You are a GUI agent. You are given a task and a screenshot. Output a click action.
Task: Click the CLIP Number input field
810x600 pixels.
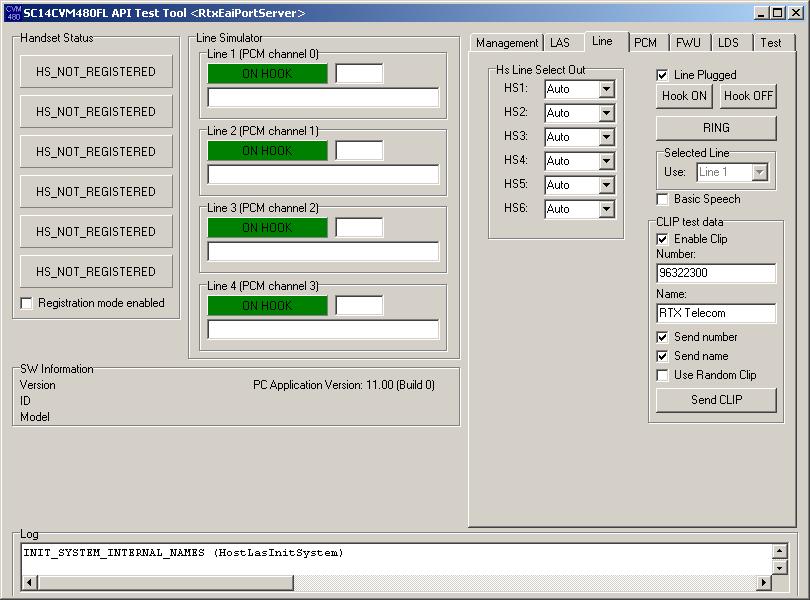coord(716,273)
